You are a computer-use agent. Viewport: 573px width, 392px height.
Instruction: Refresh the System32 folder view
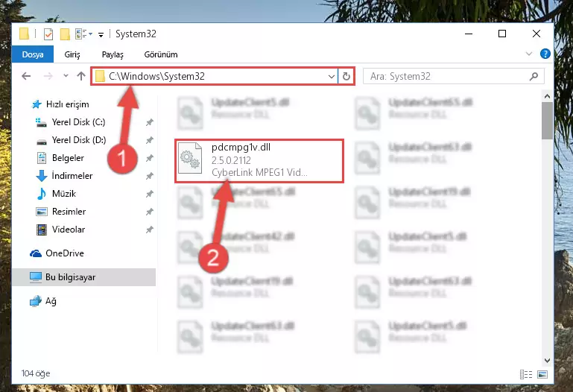coord(346,76)
